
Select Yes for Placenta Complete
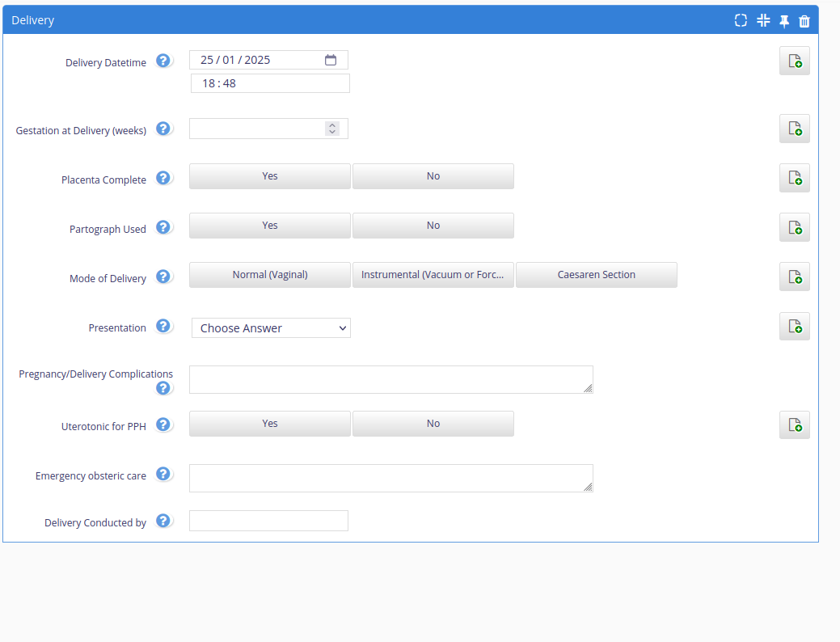270,176
